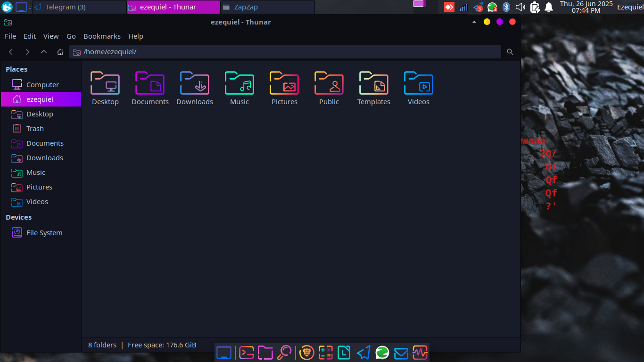Open the app finder magnifier in the dock

pos(284,352)
